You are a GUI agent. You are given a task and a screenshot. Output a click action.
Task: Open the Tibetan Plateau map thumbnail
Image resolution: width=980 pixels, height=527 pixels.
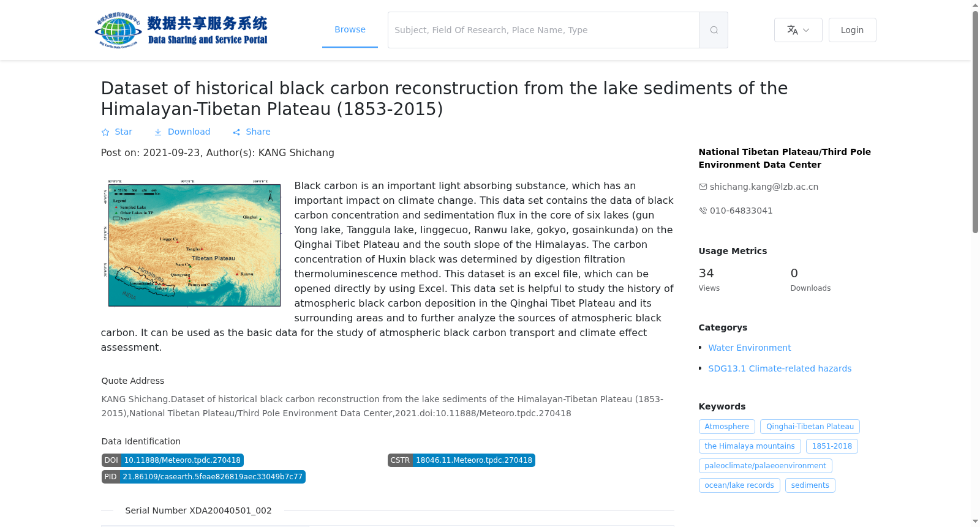[192, 243]
